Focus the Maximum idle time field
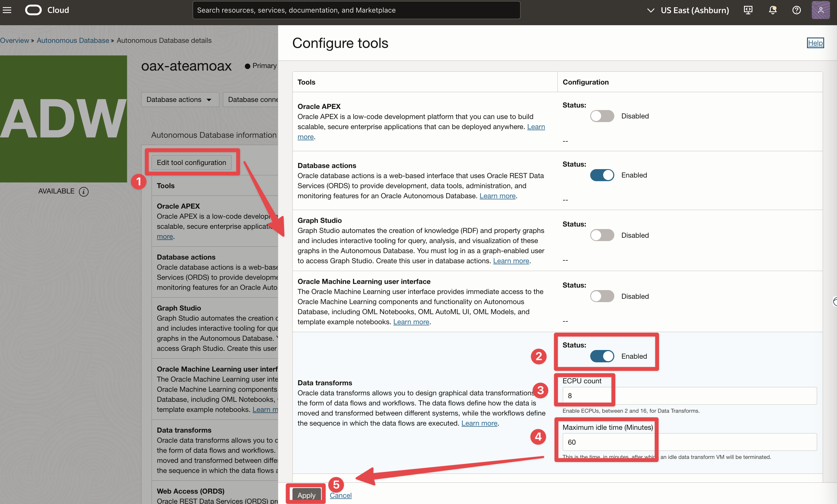The height and width of the screenshot is (504, 837). (689, 442)
